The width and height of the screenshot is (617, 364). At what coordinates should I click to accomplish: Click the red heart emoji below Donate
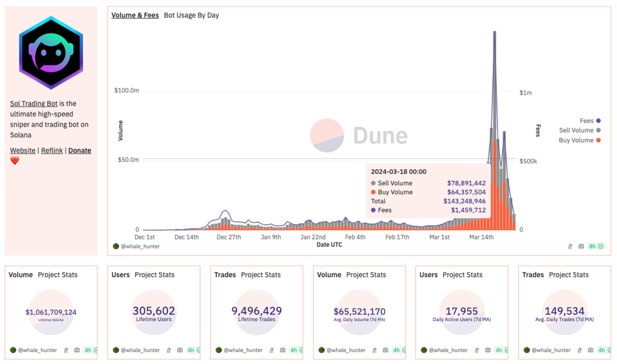coord(14,161)
